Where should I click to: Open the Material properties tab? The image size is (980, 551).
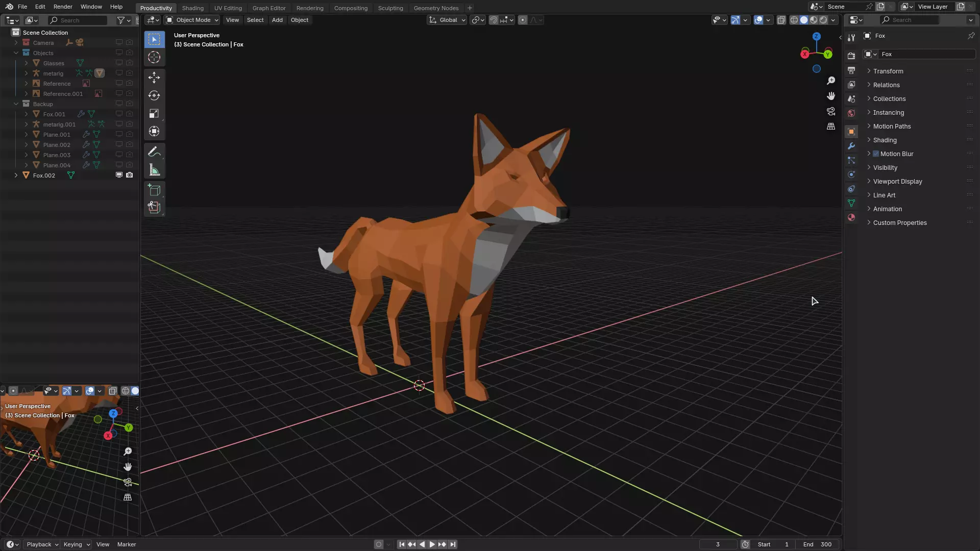pos(851,217)
